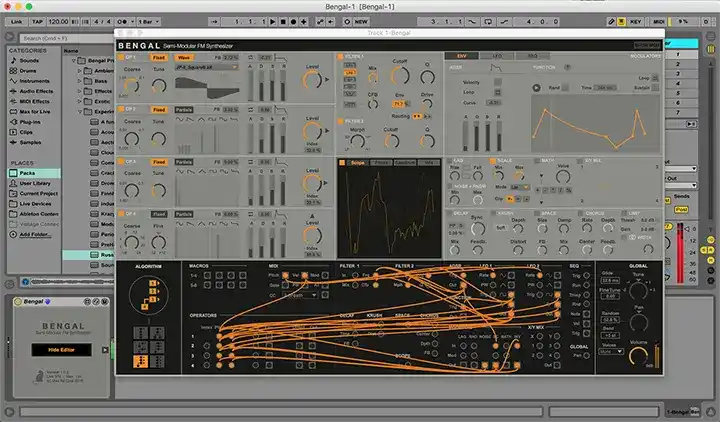Expand the Effects folder in the browser

[79, 91]
